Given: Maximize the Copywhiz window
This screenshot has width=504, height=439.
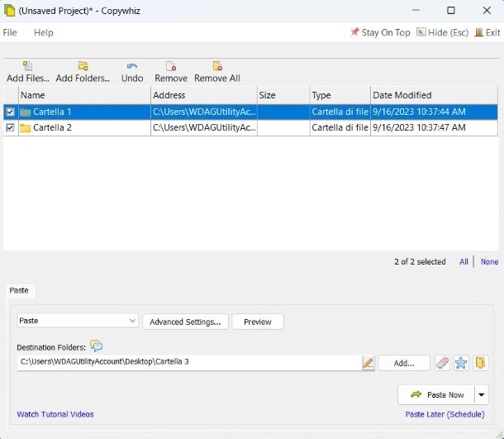Looking at the screenshot, I should (x=451, y=10).
